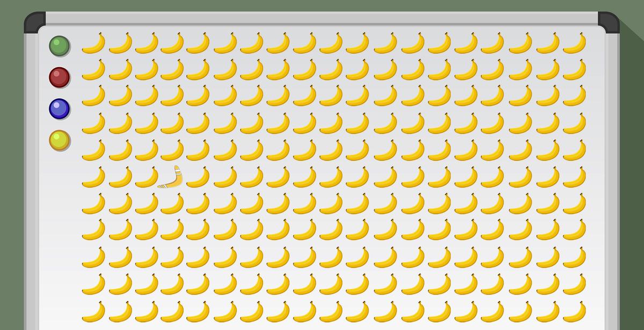The height and width of the screenshot is (330, 644).
Task: Pick the banana right of the yellow magnet
Action: point(93,150)
